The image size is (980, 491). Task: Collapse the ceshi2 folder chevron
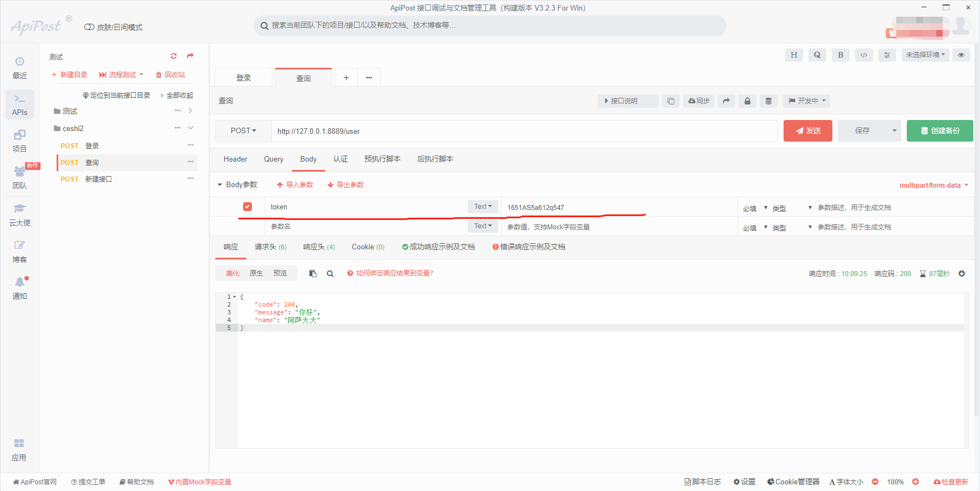click(190, 128)
